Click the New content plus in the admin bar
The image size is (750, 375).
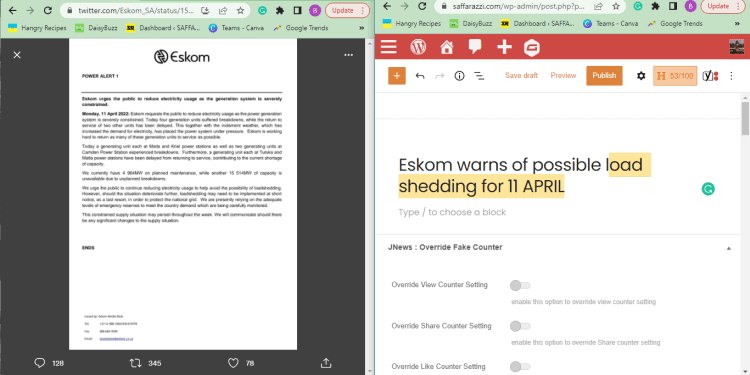pyautogui.click(x=504, y=47)
